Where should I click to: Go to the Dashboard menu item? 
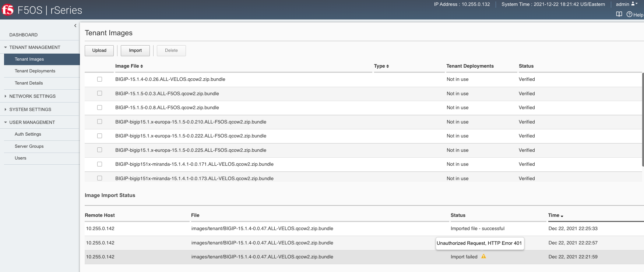pyautogui.click(x=24, y=35)
